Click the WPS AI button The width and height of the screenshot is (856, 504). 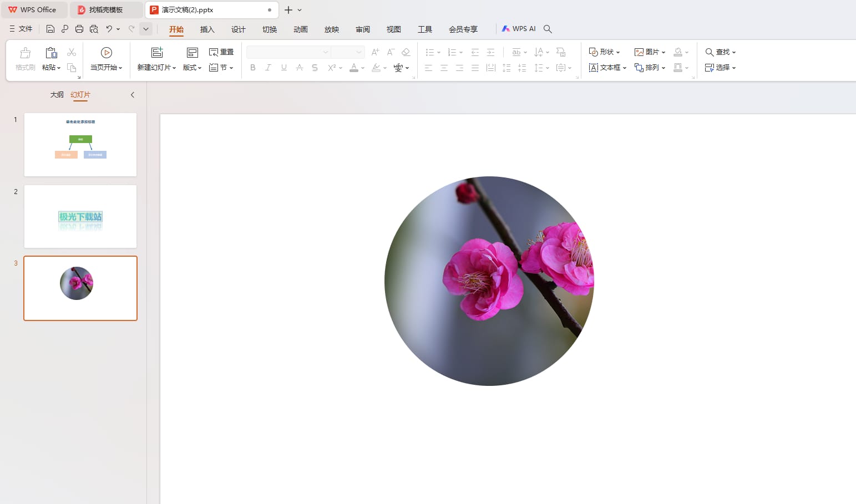point(519,29)
